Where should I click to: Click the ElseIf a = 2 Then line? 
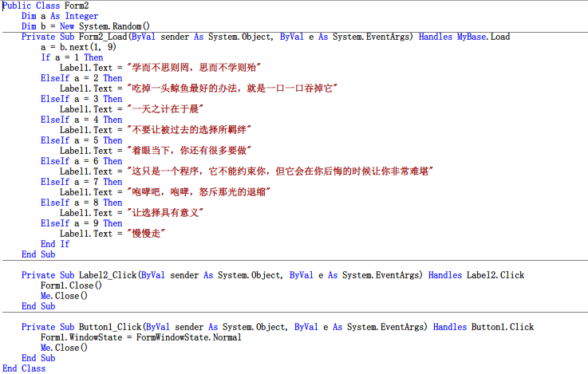tap(81, 78)
